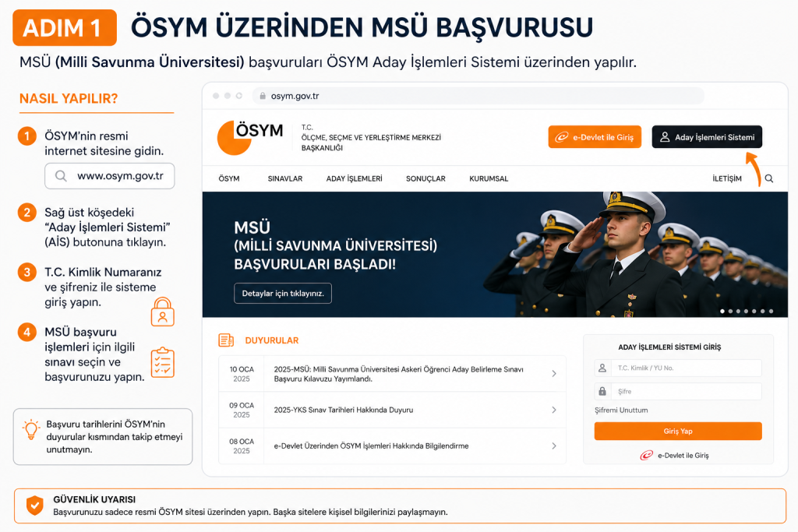Click the 08 OCA 2025 date cell
The width and height of the screenshot is (798, 532).
click(242, 446)
